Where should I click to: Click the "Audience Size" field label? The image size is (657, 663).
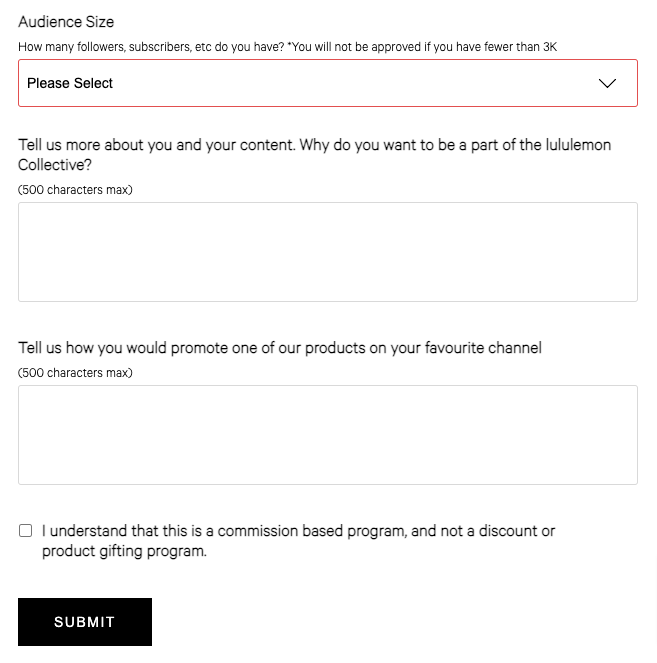click(x=66, y=21)
